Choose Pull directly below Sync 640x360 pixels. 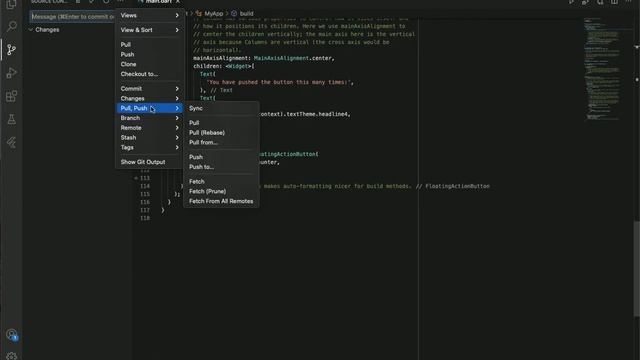tap(221, 123)
